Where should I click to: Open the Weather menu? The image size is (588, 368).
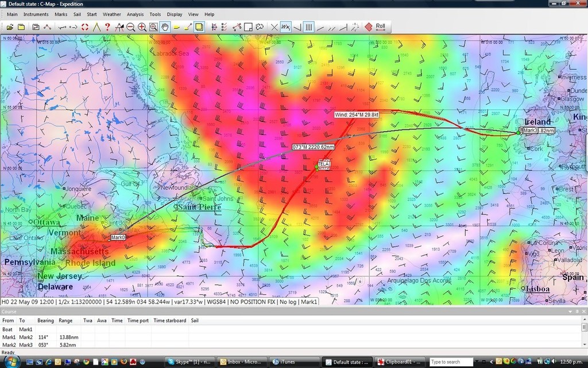tap(112, 14)
